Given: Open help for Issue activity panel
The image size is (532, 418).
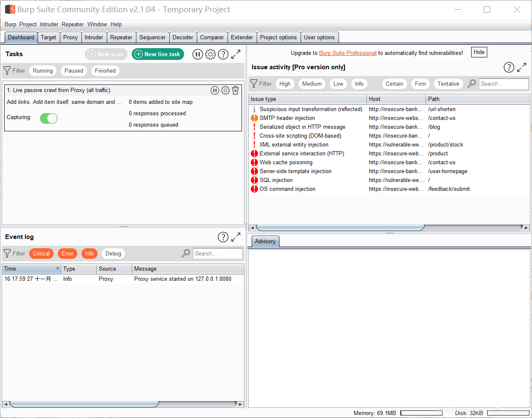Looking at the screenshot, I should tap(509, 67).
